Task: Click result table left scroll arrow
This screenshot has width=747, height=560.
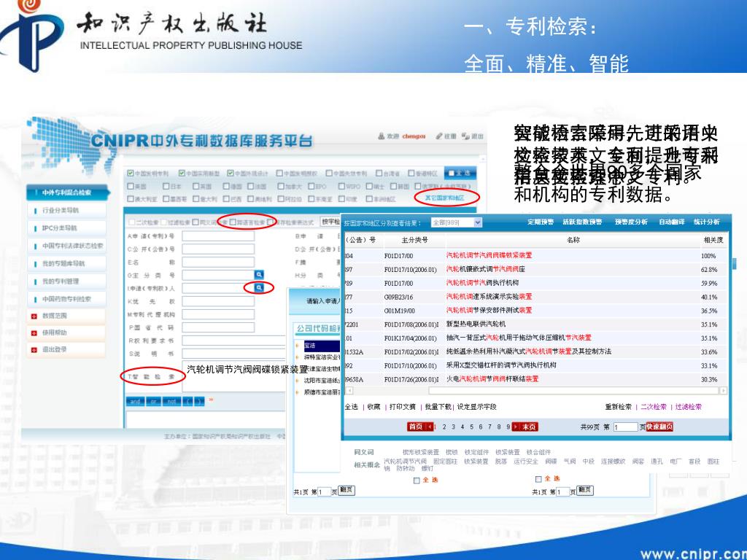Action: pyautogui.click(x=349, y=391)
